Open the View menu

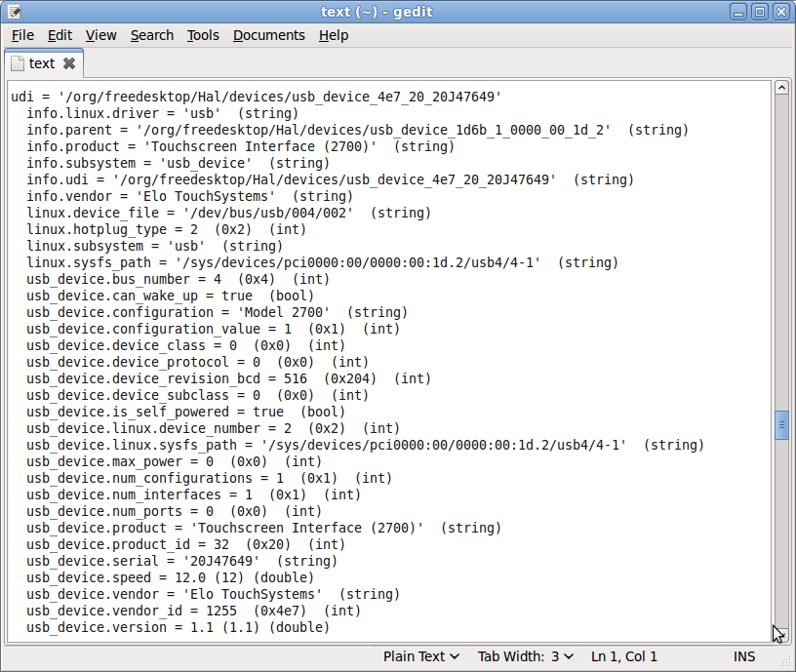click(101, 35)
